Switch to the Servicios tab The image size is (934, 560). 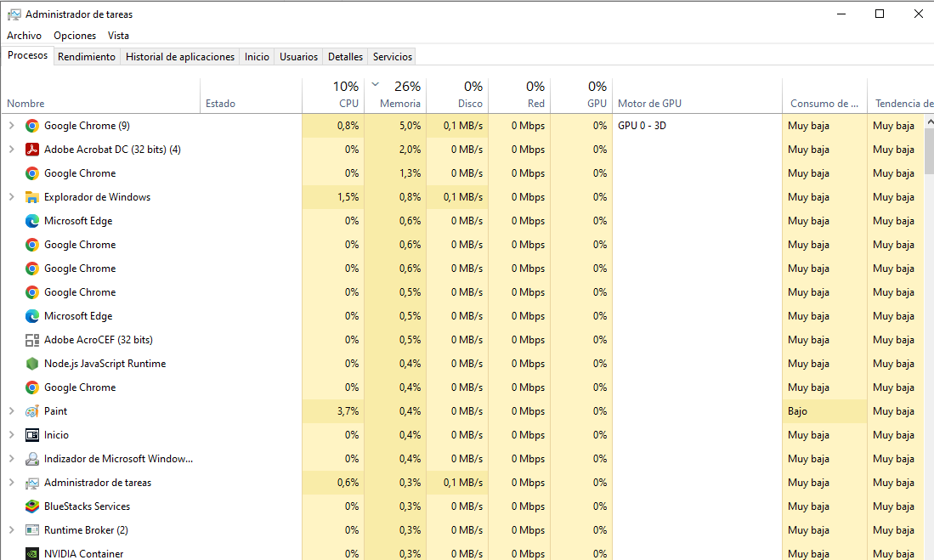tap(393, 57)
